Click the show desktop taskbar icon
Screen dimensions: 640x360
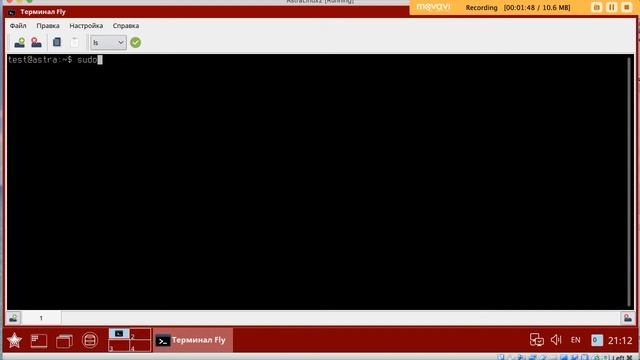[39, 340]
